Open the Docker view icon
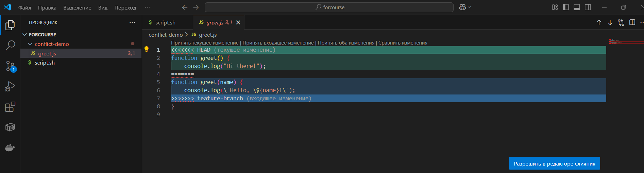 (x=10, y=148)
